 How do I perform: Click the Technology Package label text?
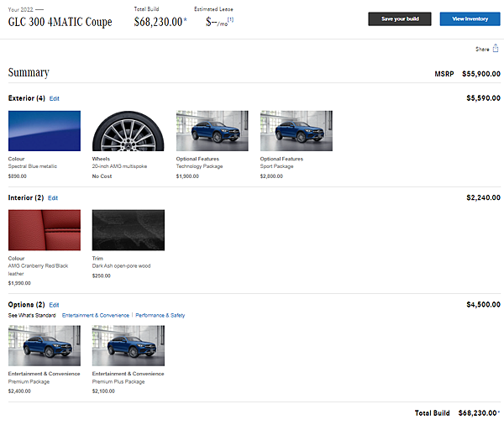coord(199,166)
